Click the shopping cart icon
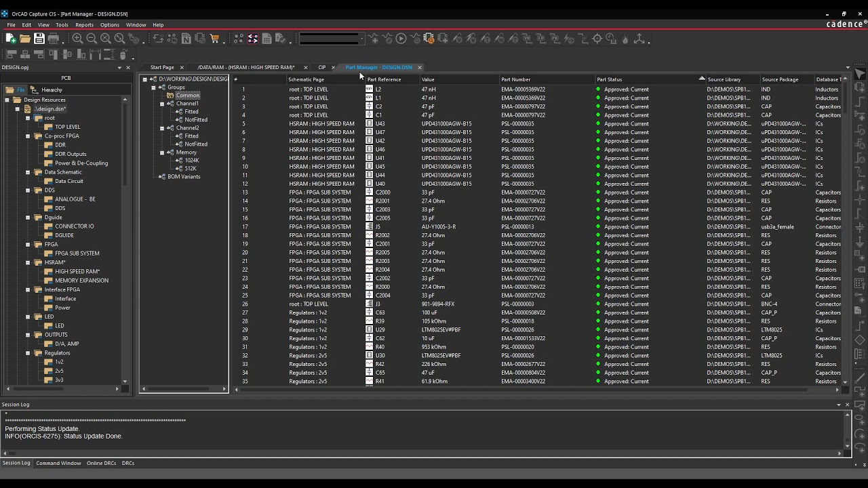The width and height of the screenshot is (868, 488). 215,39
